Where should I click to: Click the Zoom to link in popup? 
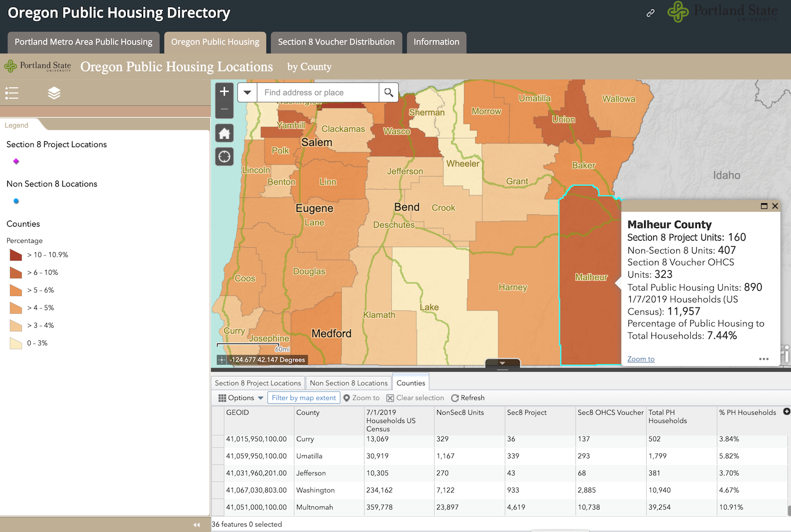(641, 359)
